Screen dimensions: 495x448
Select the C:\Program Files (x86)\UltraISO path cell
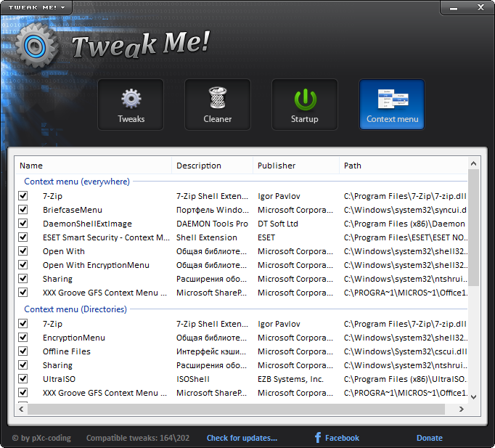pos(405,379)
